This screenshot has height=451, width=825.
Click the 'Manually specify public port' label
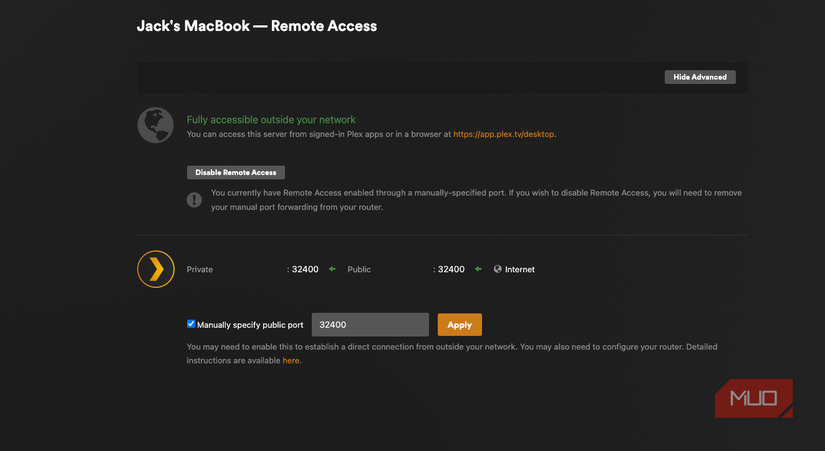click(250, 325)
